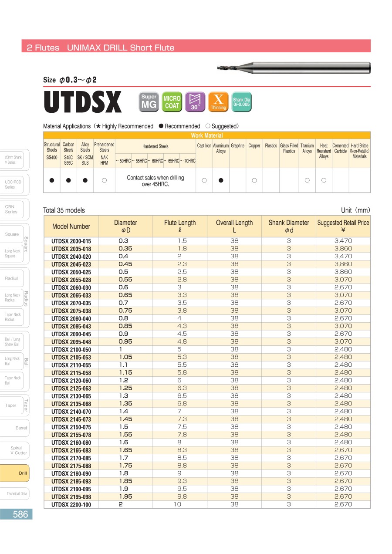Open the Taper Neck Ball side tab
Image resolution: width=392 pixels, height=554 pixels.
coord(13,380)
